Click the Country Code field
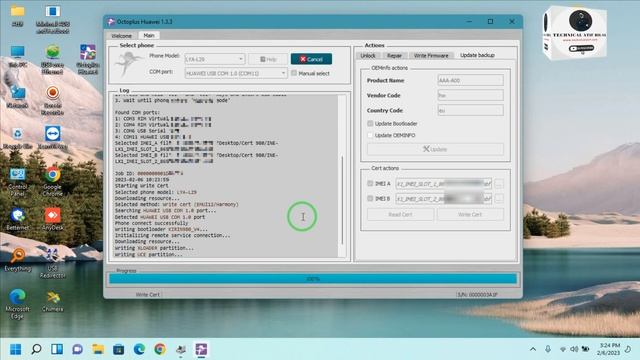The height and width of the screenshot is (360, 640). coord(470,110)
